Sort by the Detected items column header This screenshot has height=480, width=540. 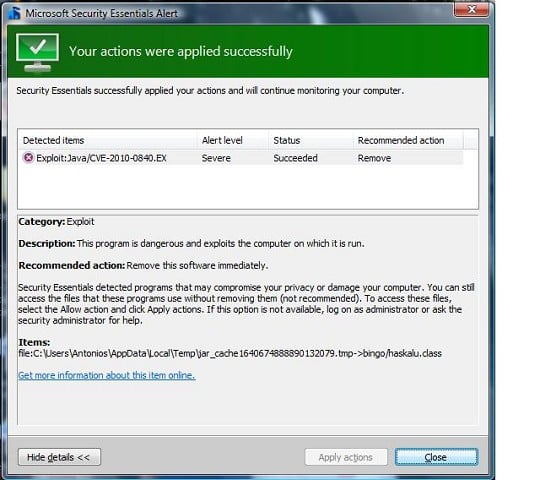[108, 140]
